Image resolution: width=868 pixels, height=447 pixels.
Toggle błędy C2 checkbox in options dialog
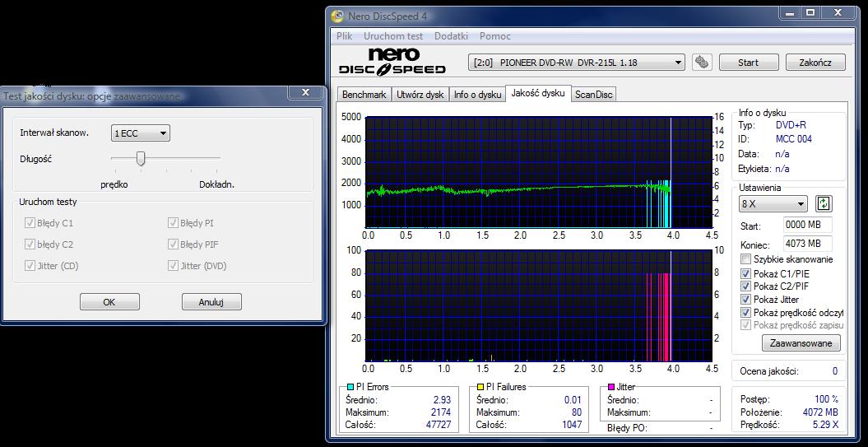[30, 244]
